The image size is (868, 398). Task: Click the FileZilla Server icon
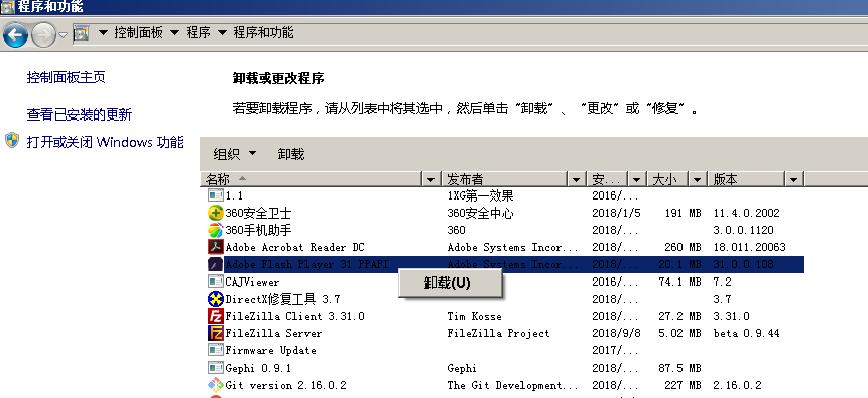pos(215,333)
